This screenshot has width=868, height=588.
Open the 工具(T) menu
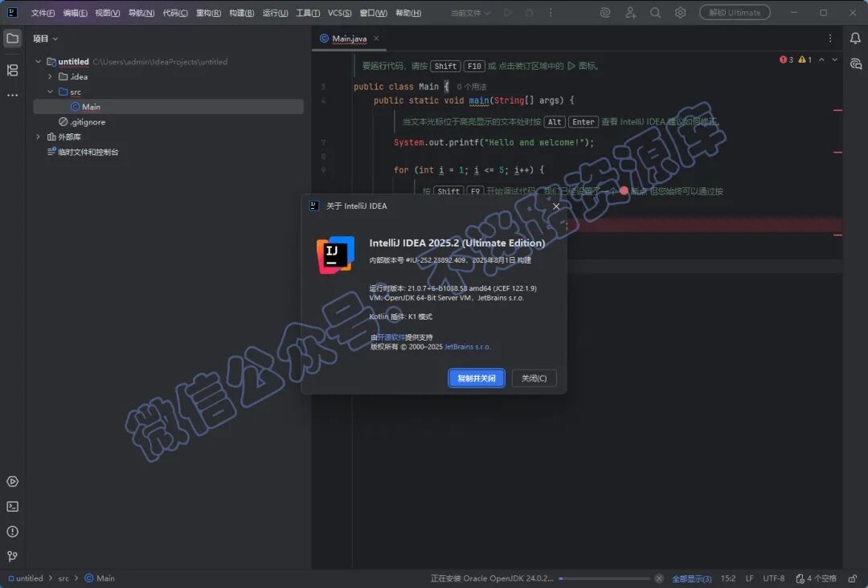[x=308, y=12]
